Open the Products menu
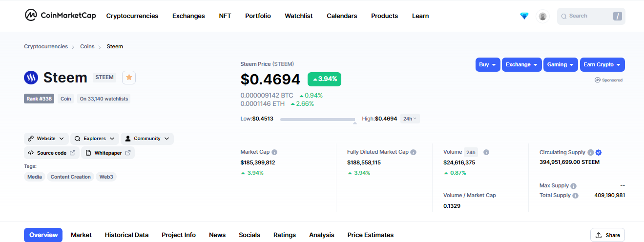The height and width of the screenshot is (242, 644). (x=385, y=16)
